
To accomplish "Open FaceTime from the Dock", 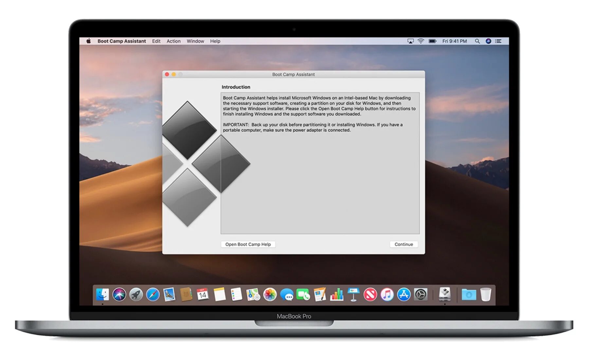I will pos(303,295).
